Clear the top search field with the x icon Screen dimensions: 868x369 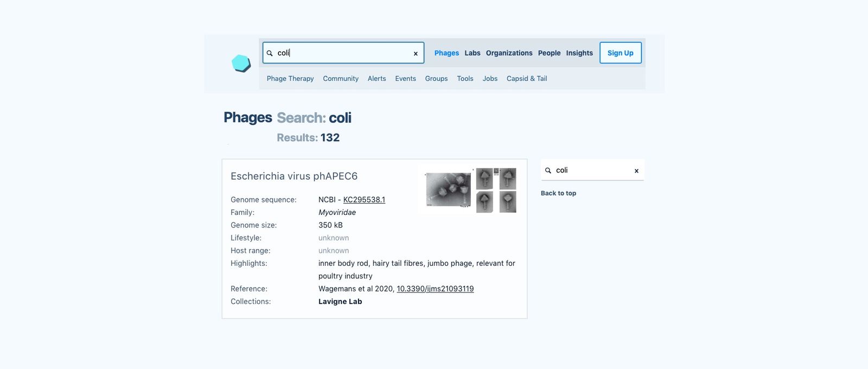tap(416, 53)
